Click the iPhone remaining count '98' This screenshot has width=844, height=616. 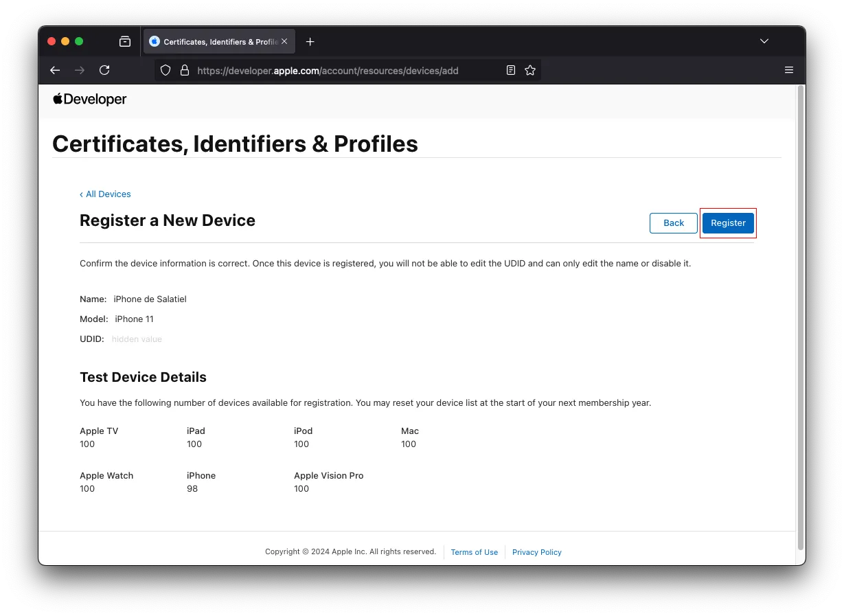point(192,488)
